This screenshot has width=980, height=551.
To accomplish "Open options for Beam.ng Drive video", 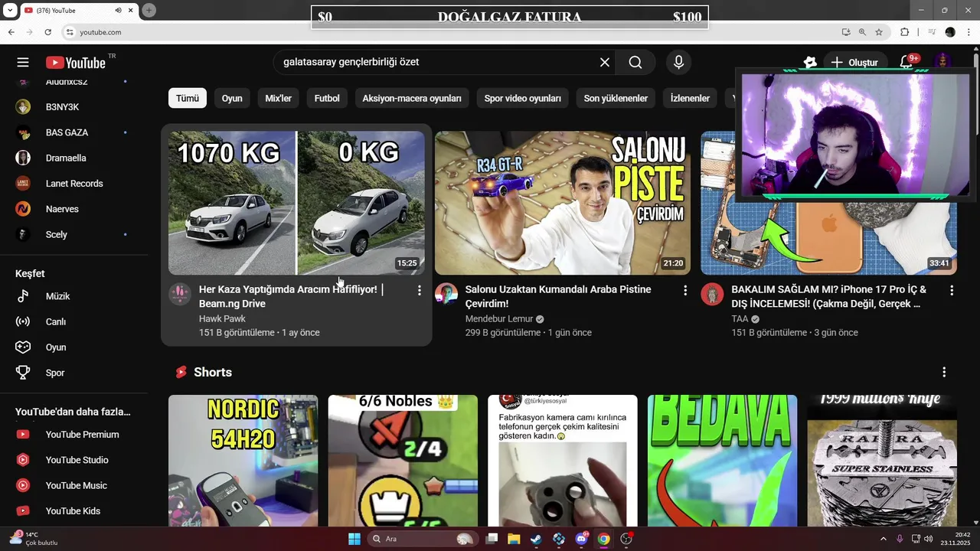I will click(419, 290).
